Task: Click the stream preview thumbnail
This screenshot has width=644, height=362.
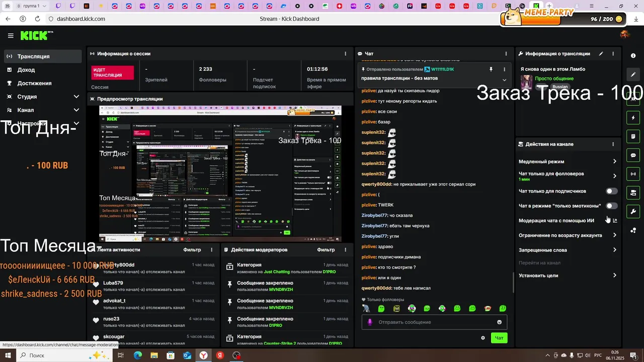Action: [220, 174]
